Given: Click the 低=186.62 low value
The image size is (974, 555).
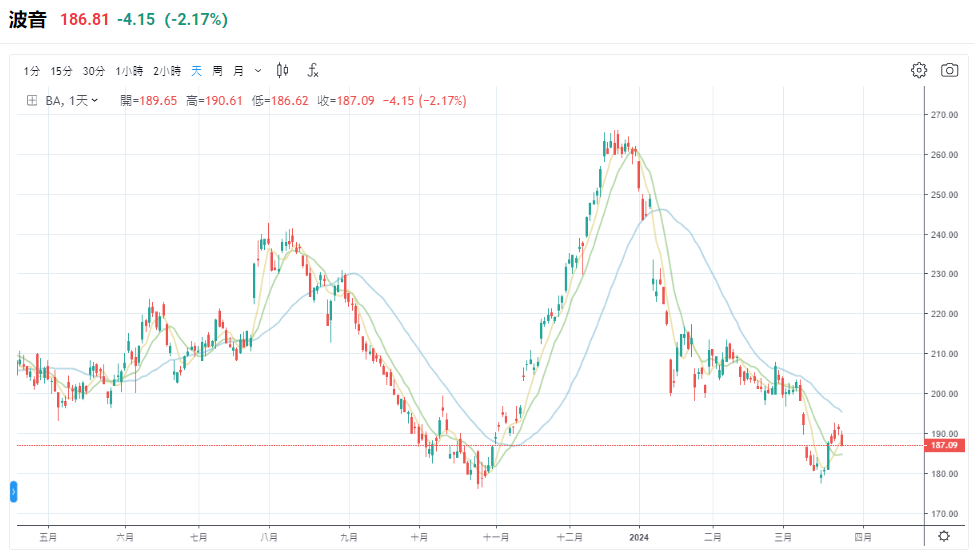Looking at the screenshot, I should 280,101.
